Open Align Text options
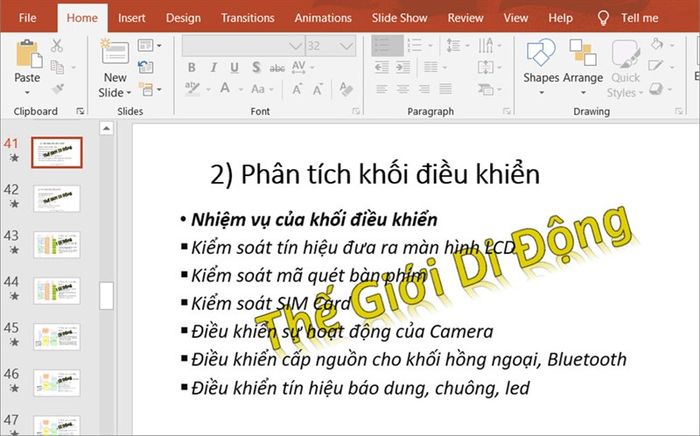The width and height of the screenshot is (700, 436). (x=490, y=67)
